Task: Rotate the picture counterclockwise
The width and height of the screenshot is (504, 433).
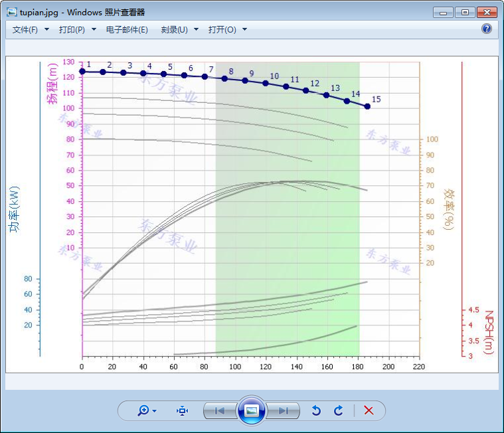Action: [x=316, y=410]
